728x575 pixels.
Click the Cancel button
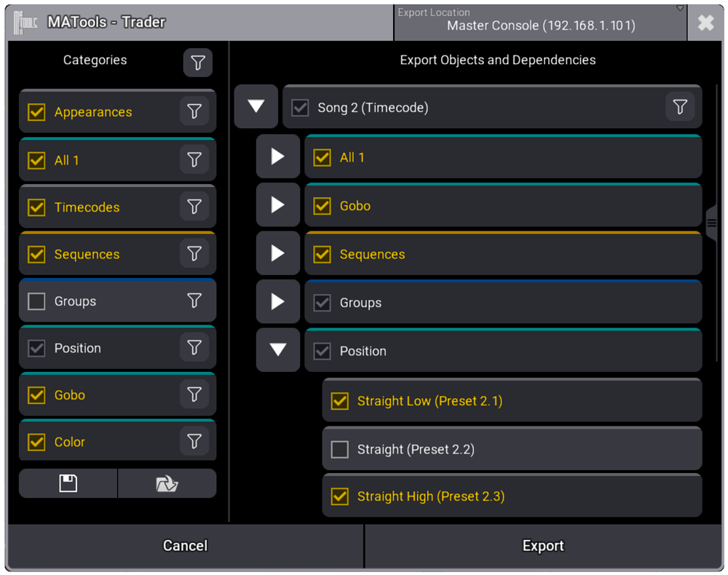click(185, 546)
